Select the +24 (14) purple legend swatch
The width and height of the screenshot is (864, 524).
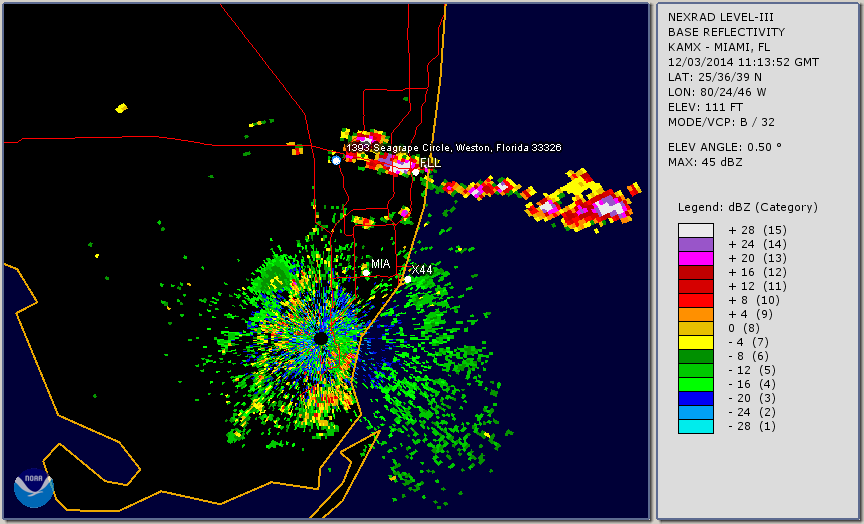696,244
